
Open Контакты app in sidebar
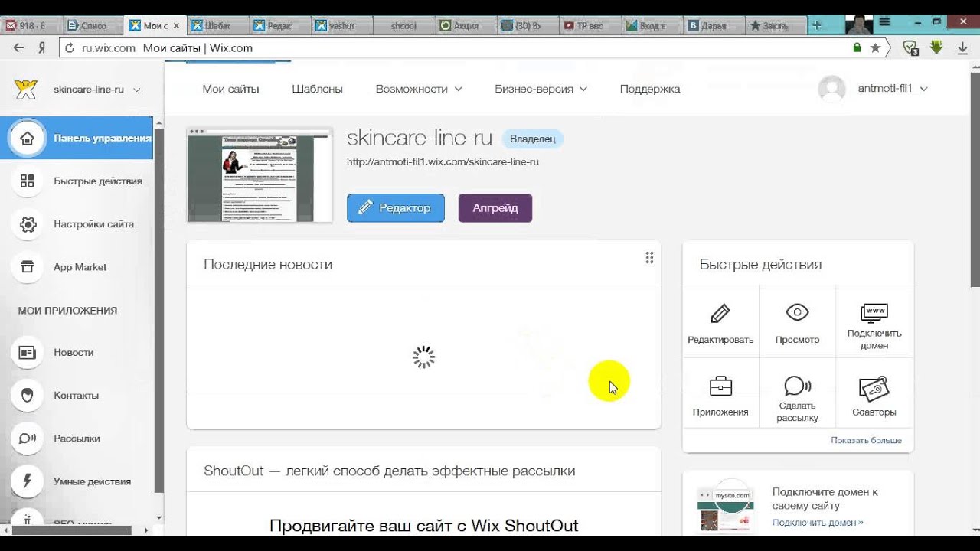tap(77, 396)
